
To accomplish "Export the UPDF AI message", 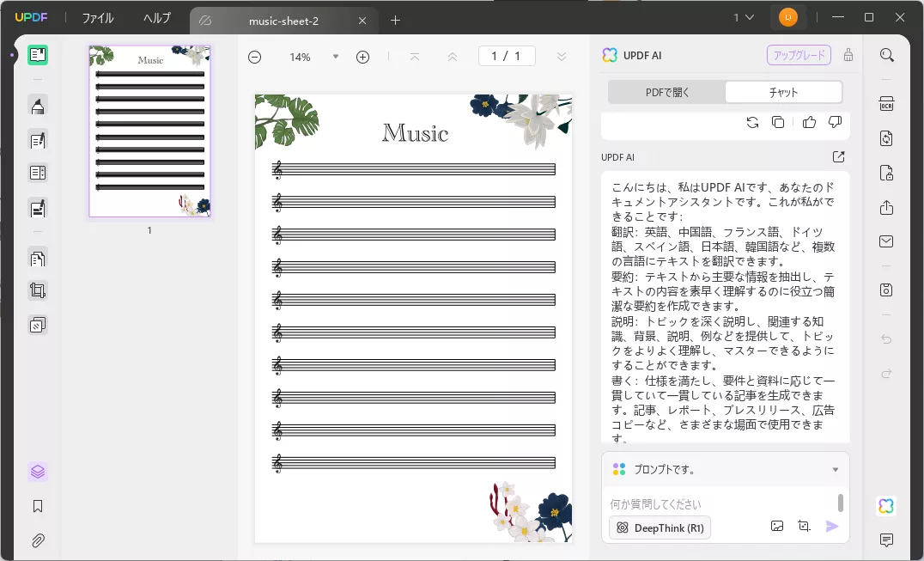I will 838,156.
